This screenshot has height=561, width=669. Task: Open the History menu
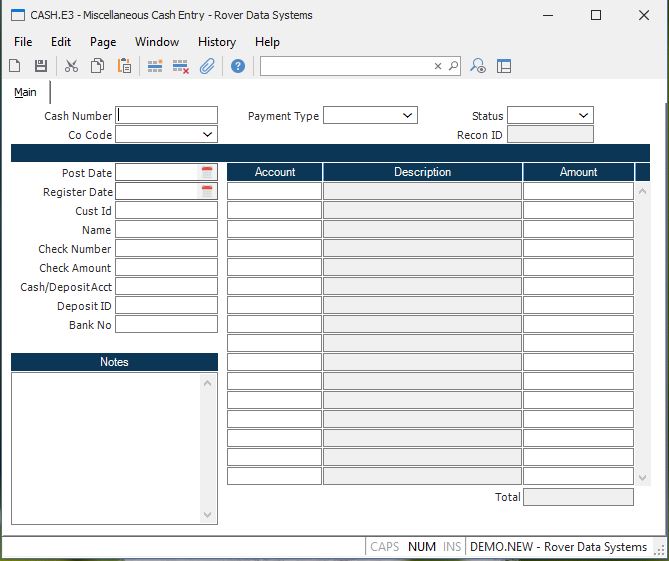pyautogui.click(x=216, y=42)
